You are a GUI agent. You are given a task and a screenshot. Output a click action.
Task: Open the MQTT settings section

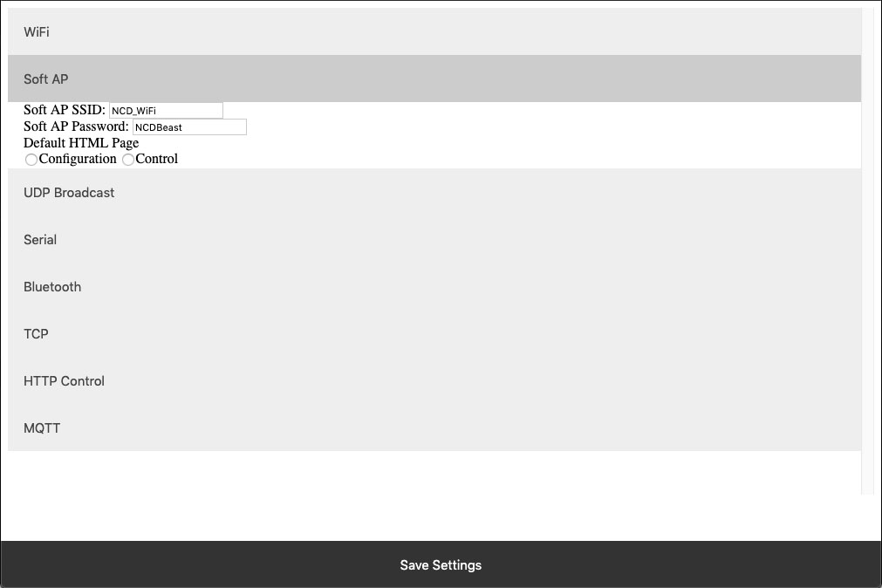434,427
